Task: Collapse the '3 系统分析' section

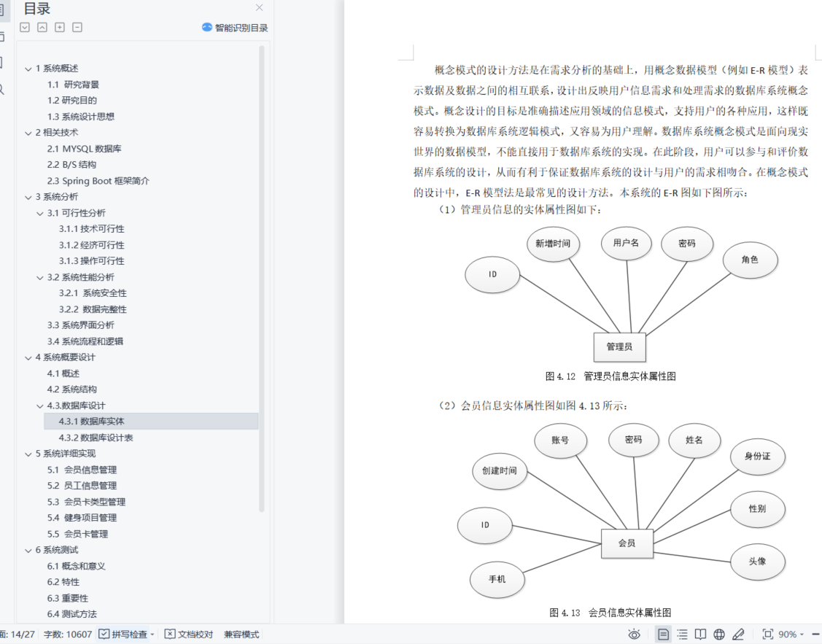Action: pos(28,198)
